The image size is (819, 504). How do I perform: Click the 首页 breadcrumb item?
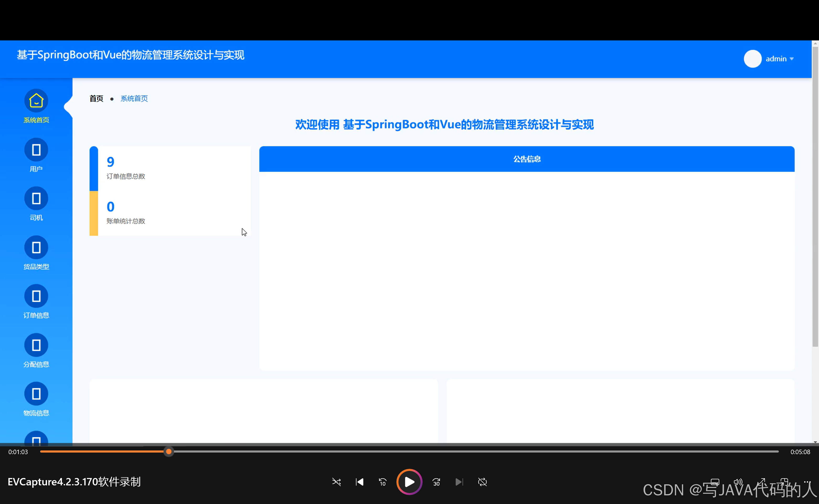click(96, 99)
